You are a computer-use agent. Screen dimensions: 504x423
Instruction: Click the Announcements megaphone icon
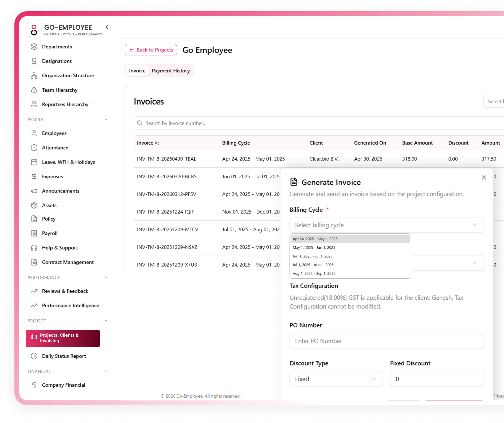pyautogui.click(x=34, y=191)
